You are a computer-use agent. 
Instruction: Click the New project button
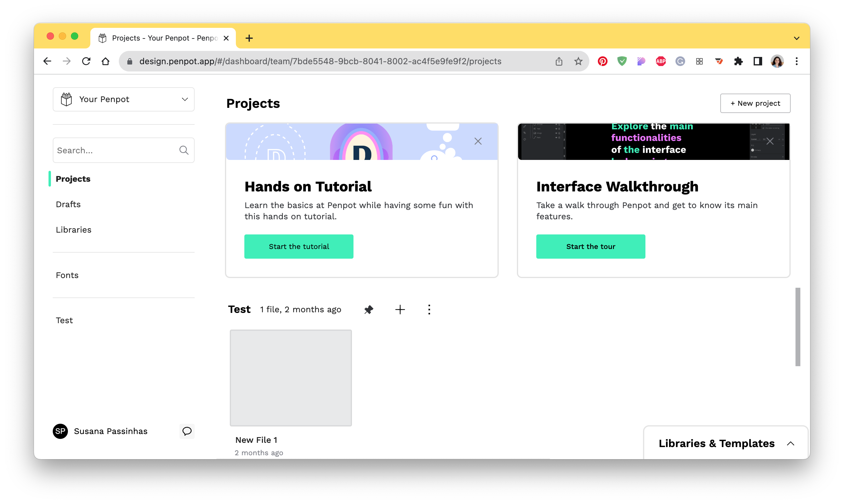pos(755,103)
